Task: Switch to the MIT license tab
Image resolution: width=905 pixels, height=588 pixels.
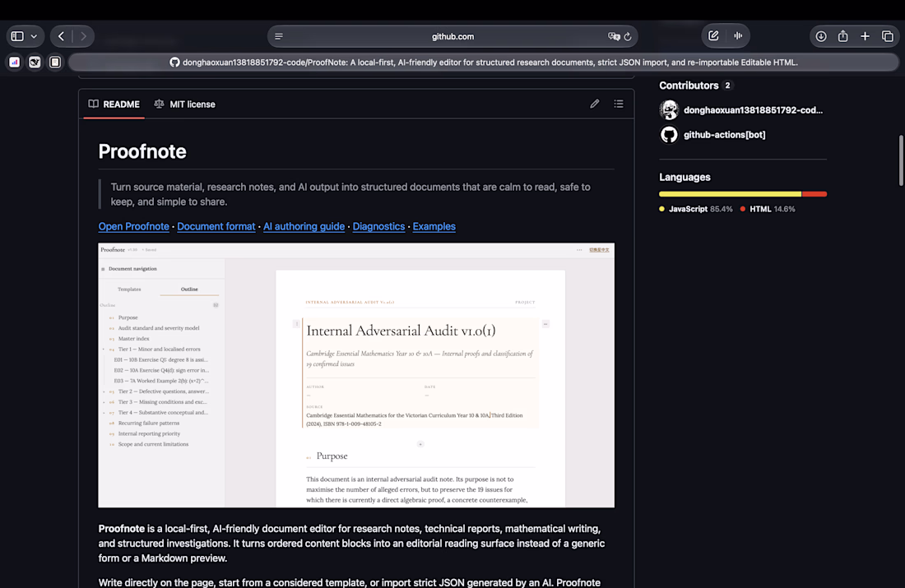Action: coord(184,104)
